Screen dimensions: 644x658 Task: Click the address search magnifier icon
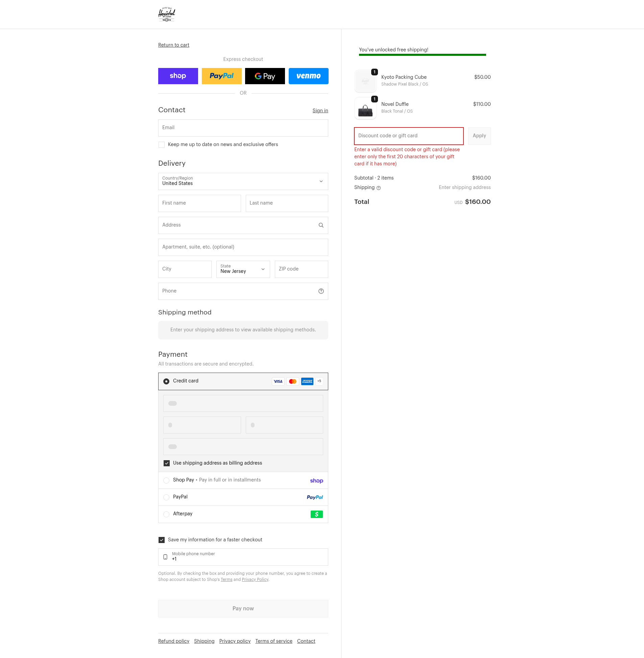pyautogui.click(x=320, y=225)
